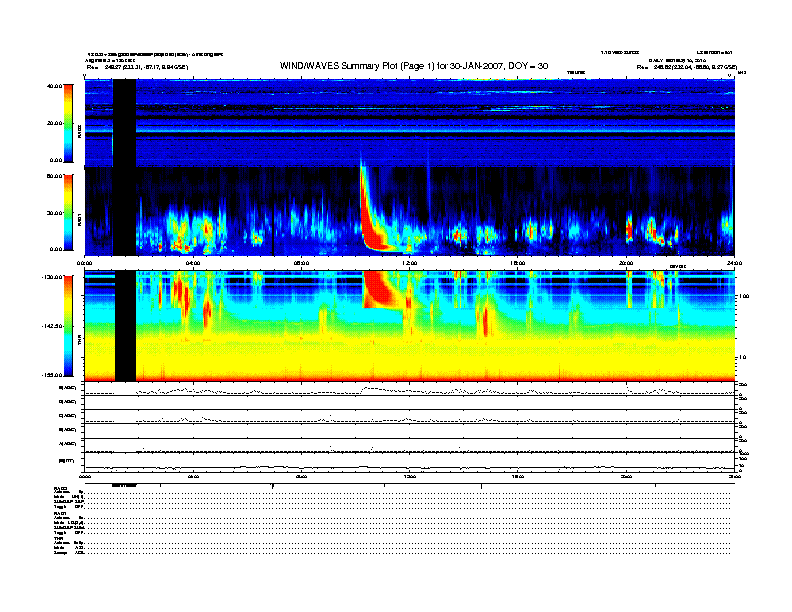Click the 100 label on TNR right axis

point(744,296)
